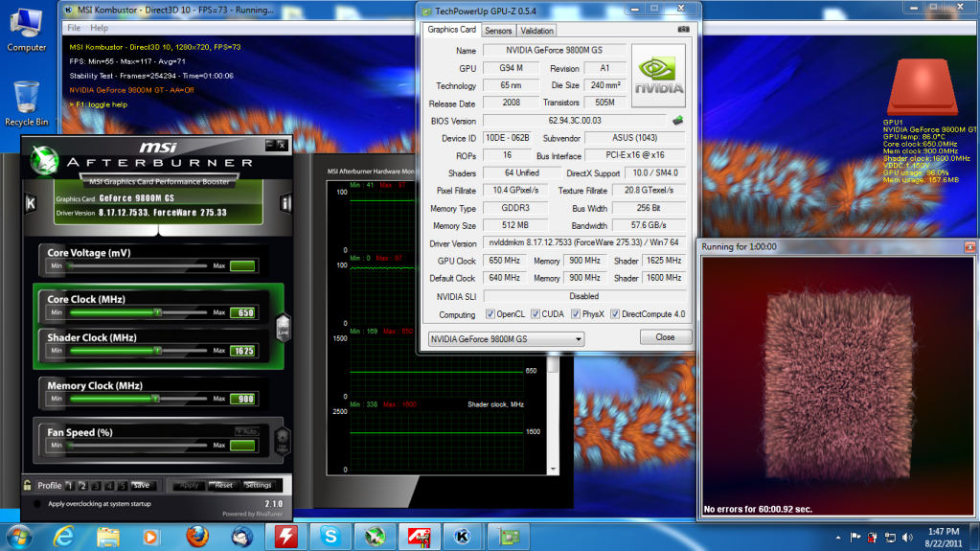Select profile slot 2 in Afterburner

82,485
